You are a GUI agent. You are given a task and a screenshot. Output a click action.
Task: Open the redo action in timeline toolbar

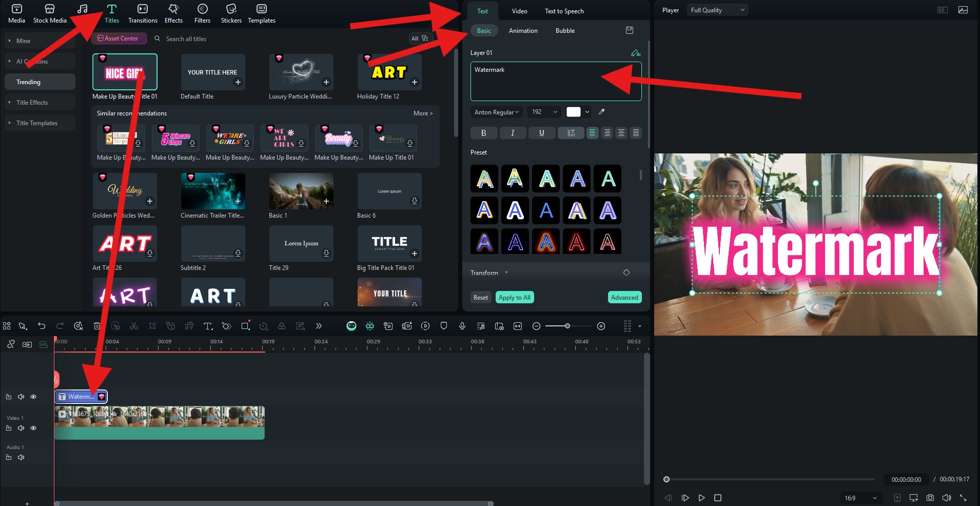click(x=60, y=326)
